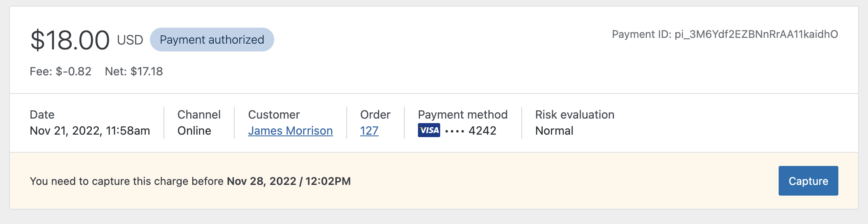
Task: Click the $18.00 amount
Action: 70,40
